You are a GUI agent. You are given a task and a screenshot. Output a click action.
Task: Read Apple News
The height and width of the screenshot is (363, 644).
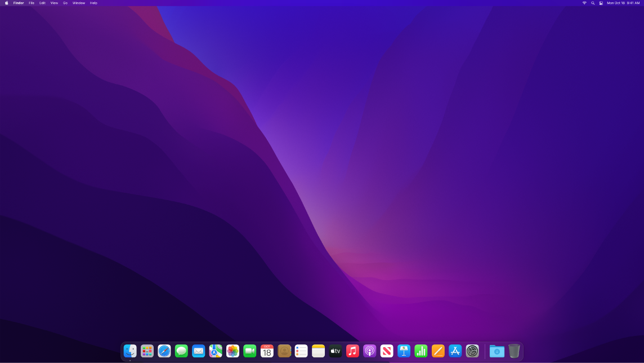coord(387,351)
